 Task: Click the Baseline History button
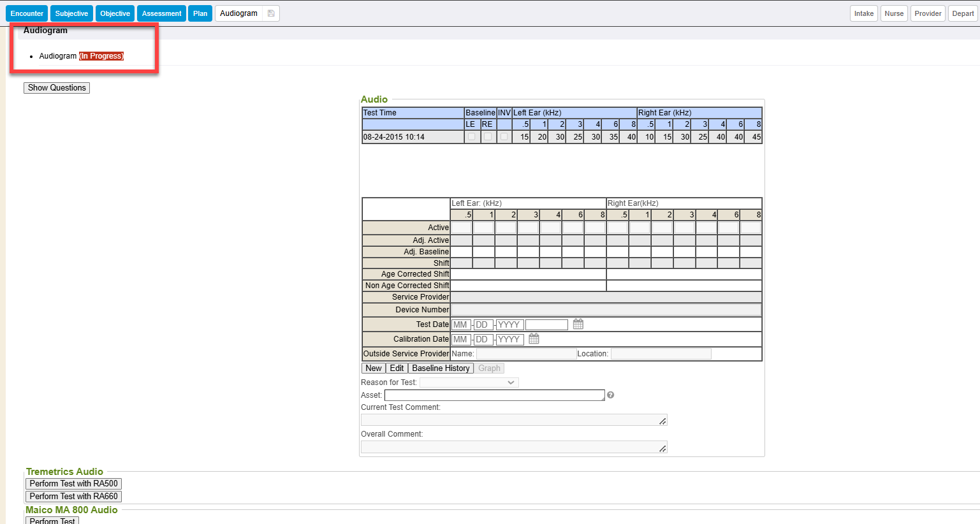tap(441, 368)
